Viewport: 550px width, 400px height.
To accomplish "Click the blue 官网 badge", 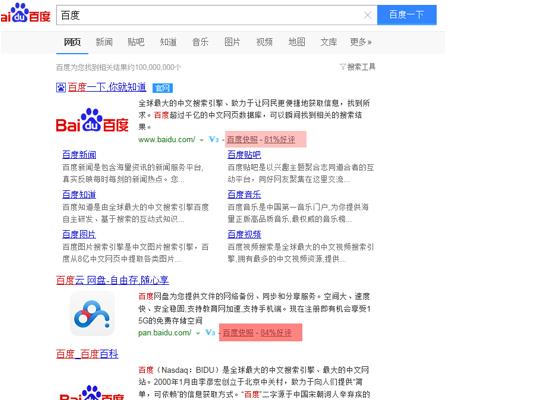I will point(162,88).
